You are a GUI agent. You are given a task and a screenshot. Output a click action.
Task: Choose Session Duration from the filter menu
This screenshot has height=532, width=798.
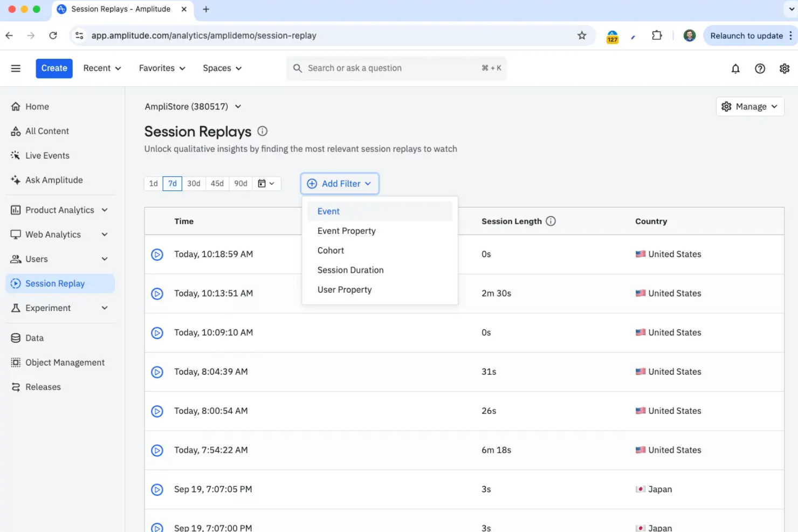(x=380, y=270)
